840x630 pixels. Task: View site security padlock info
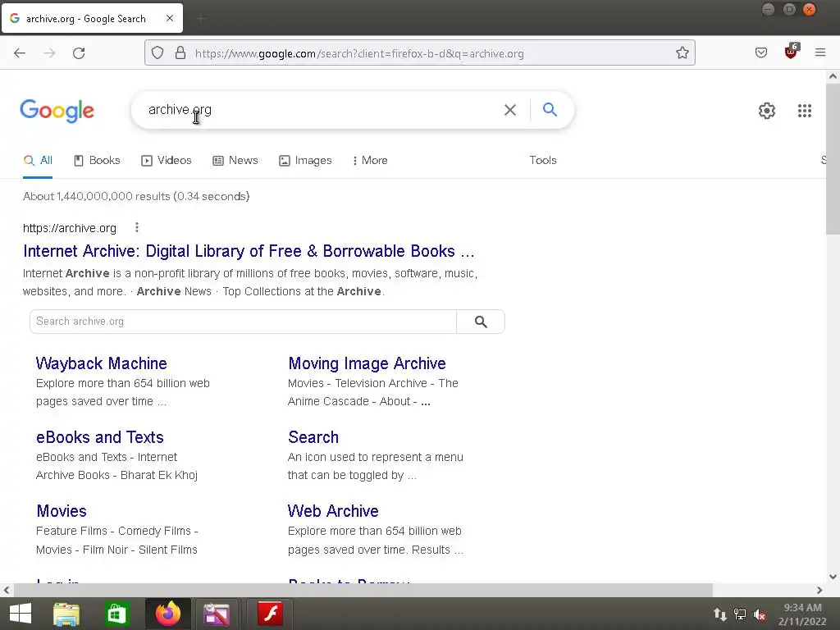tap(180, 52)
